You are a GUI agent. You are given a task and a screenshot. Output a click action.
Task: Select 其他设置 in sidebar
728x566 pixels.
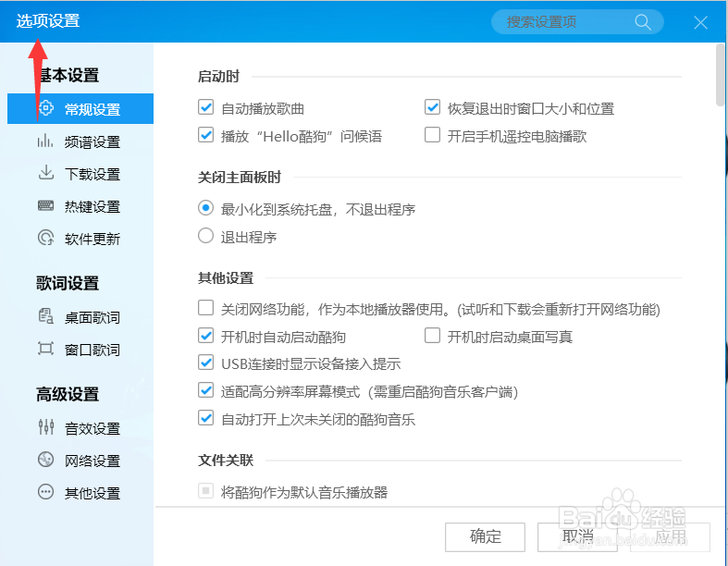point(80,492)
